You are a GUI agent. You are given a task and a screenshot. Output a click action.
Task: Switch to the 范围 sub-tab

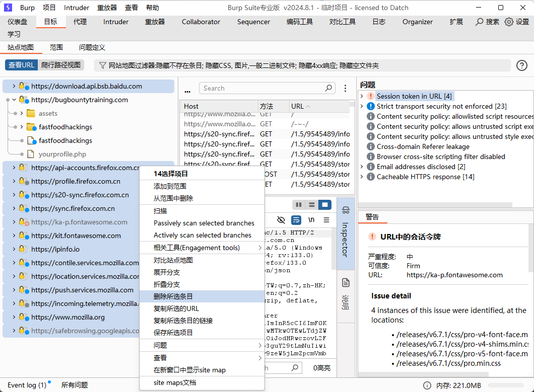pos(56,47)
